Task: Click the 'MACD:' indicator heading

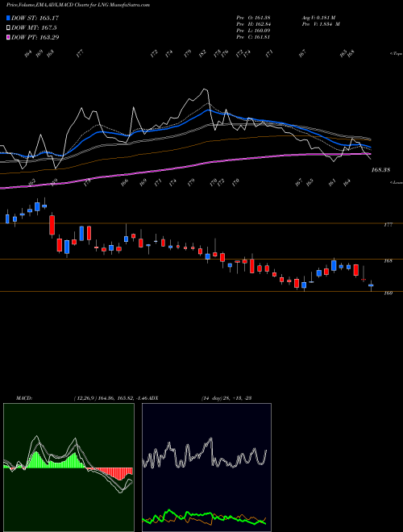Action: pos(23,398)
